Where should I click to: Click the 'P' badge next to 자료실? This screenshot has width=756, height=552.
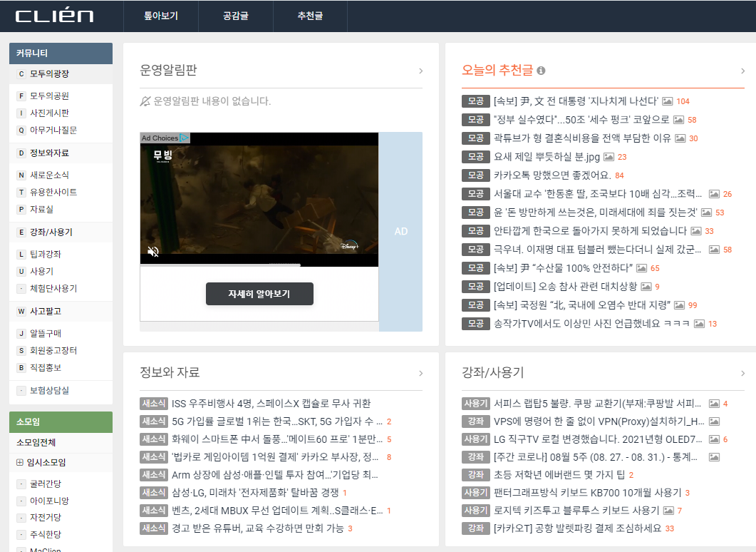click(x=21, y=210)
